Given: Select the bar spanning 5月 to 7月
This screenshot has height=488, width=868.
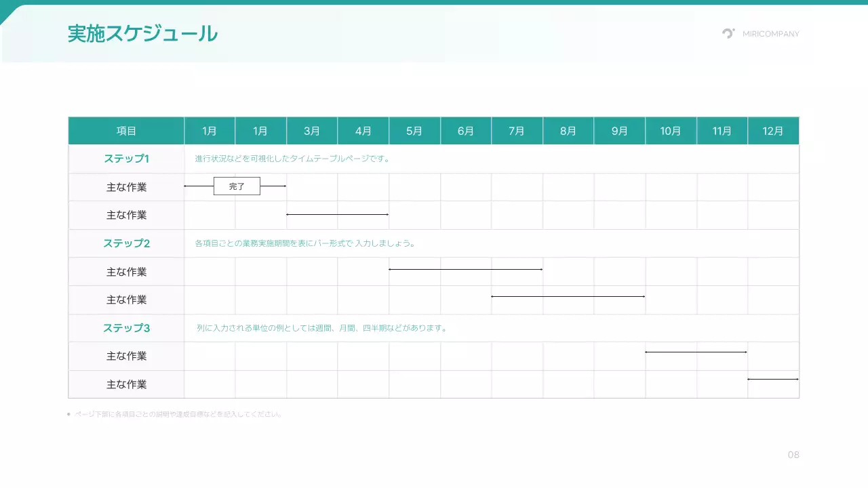Looking at the screenshot, I should click(466, 270).
